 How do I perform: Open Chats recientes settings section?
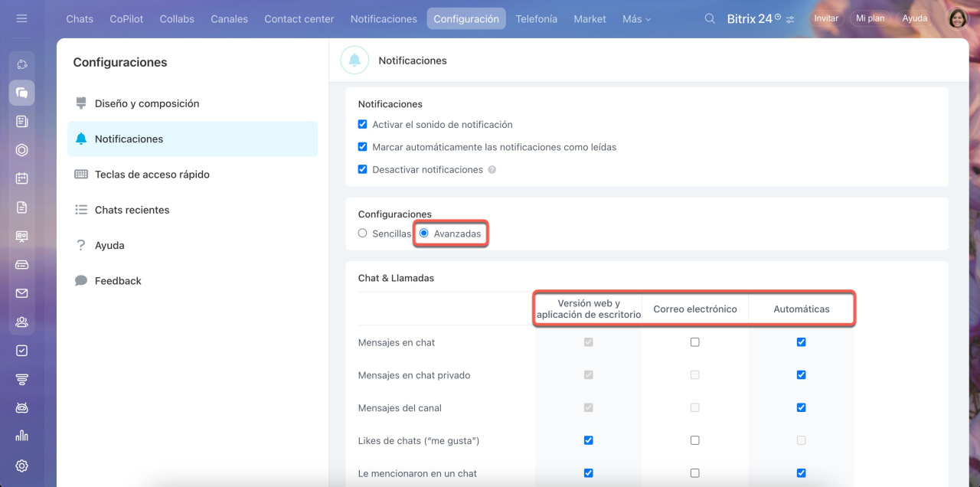click(192, 210)
